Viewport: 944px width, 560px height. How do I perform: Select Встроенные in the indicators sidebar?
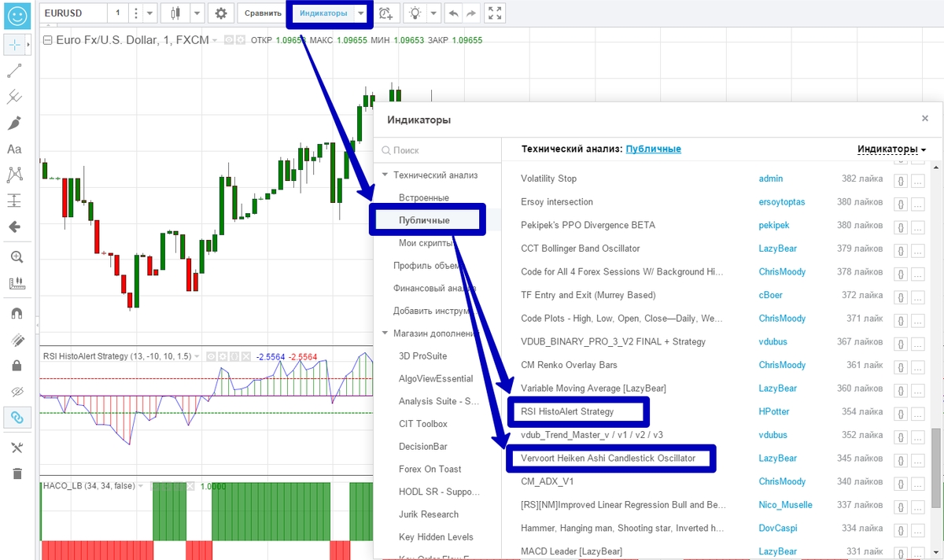point(424,198)
